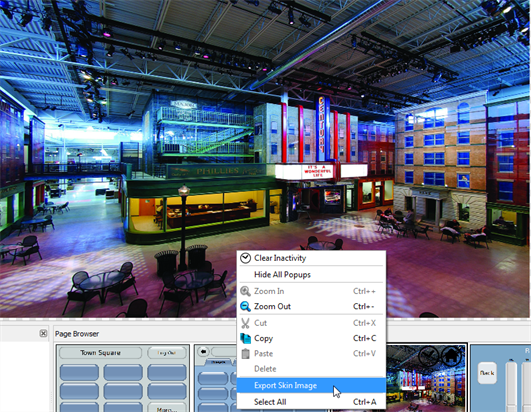Choose Select All from context menu
Screen dimensions: 531x412
point(311,402)
